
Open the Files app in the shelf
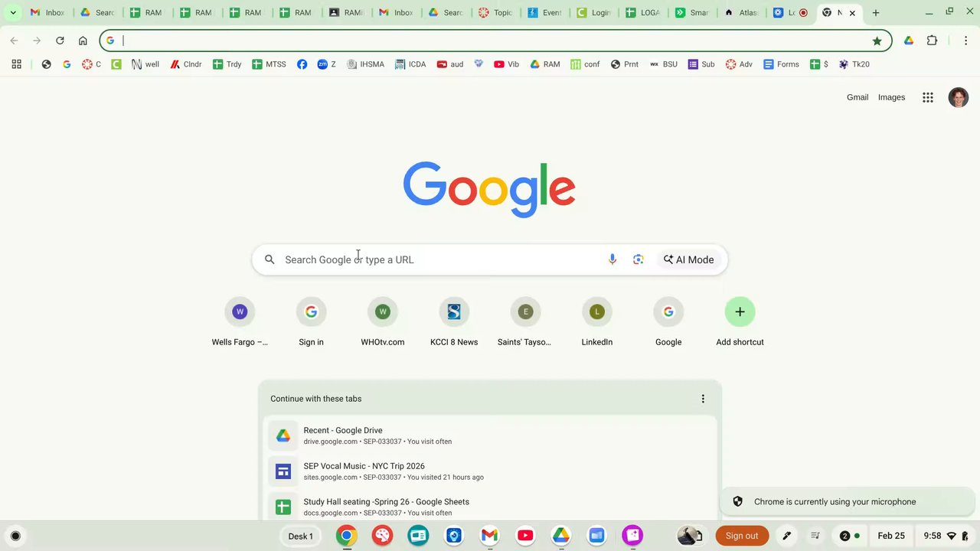pos(597,536)
